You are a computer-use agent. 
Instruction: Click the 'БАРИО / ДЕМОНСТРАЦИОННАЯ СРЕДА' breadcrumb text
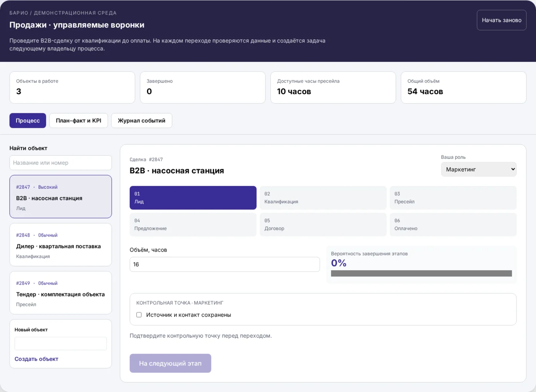[63, 13]
